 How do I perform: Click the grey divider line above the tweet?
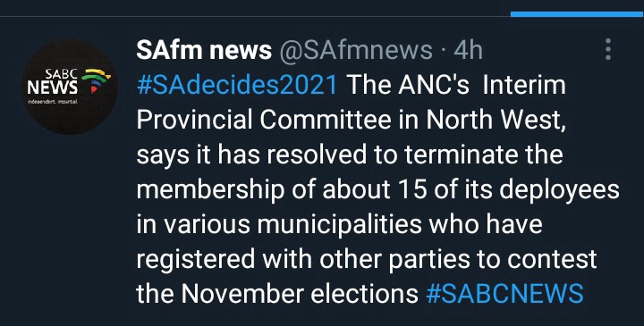pyautogui.click(x=255, y=16)
